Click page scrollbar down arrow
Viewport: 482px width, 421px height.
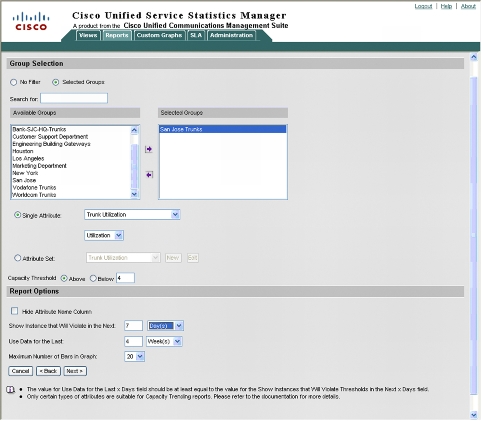[x=474, y=415]
